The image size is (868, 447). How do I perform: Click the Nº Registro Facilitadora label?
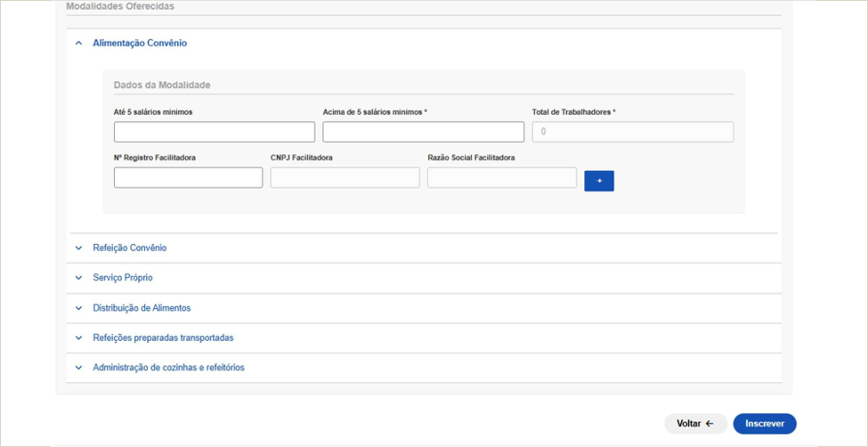pos(155,158)
